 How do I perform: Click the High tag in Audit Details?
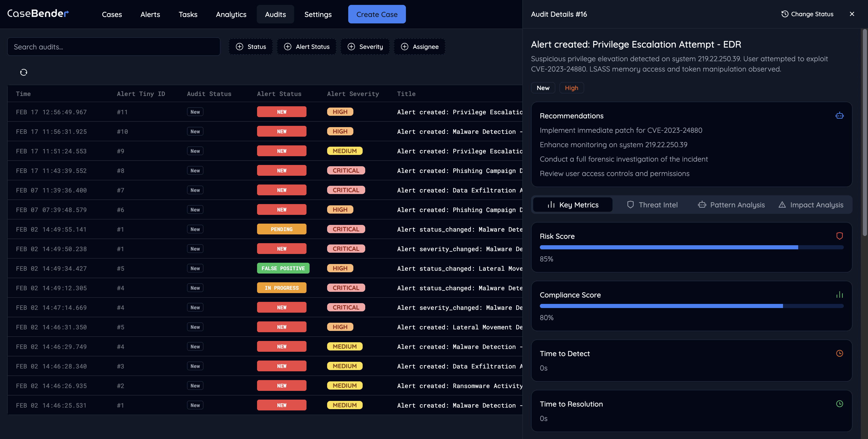572,88
